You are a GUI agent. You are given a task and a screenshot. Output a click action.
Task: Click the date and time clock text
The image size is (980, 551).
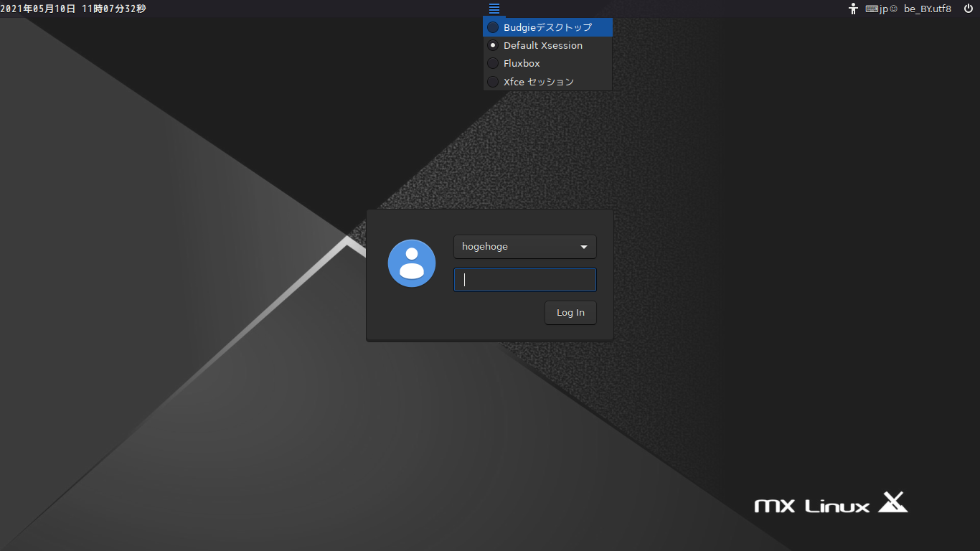(x=73, y=9)
